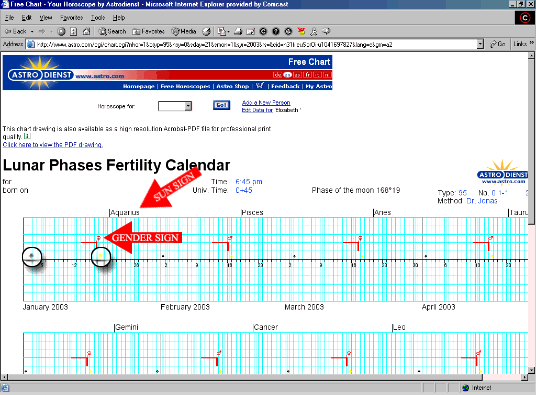Click the Mail toolbar icon
This screenshot has width=536, height=395.
pos(223,31)
